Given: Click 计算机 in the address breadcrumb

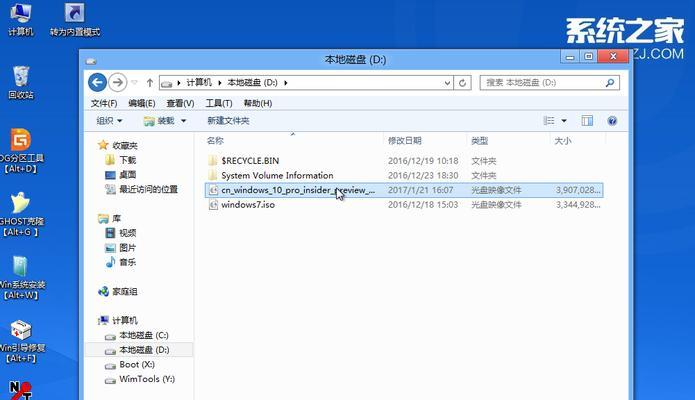Looking at the screenshot, I should 199,82.
